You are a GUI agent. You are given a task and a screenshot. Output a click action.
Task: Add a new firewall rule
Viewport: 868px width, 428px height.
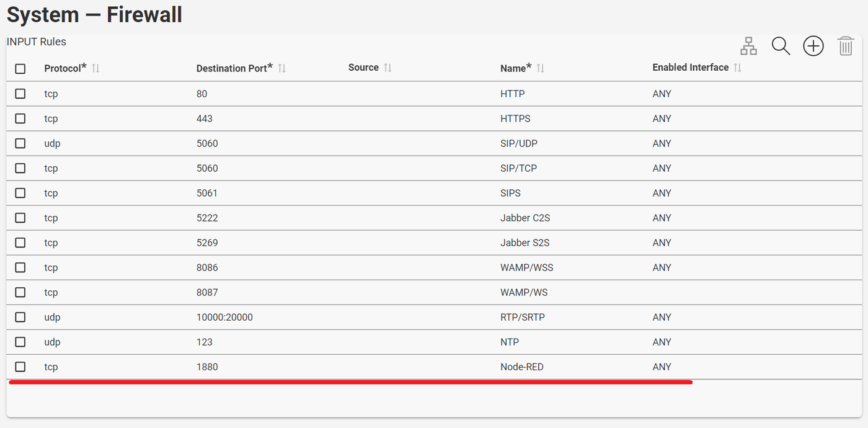(x=813, y=46)
